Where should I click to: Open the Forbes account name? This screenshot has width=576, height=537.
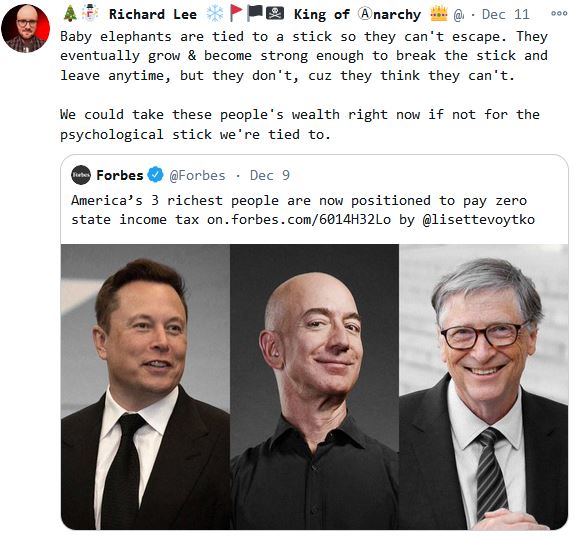click(120, 175)
